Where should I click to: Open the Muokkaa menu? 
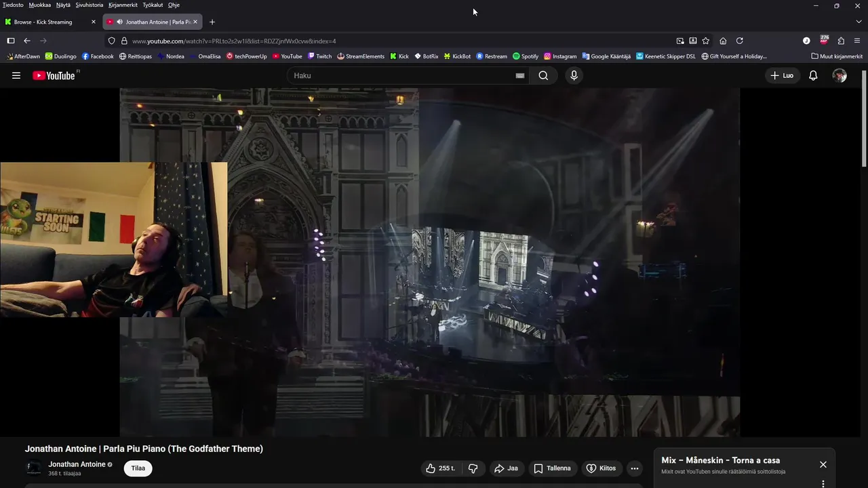[40, 5]
